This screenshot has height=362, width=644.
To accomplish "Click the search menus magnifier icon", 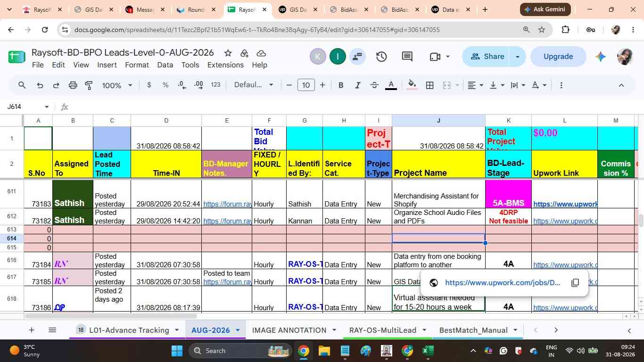I will click(x=22, y=85).
